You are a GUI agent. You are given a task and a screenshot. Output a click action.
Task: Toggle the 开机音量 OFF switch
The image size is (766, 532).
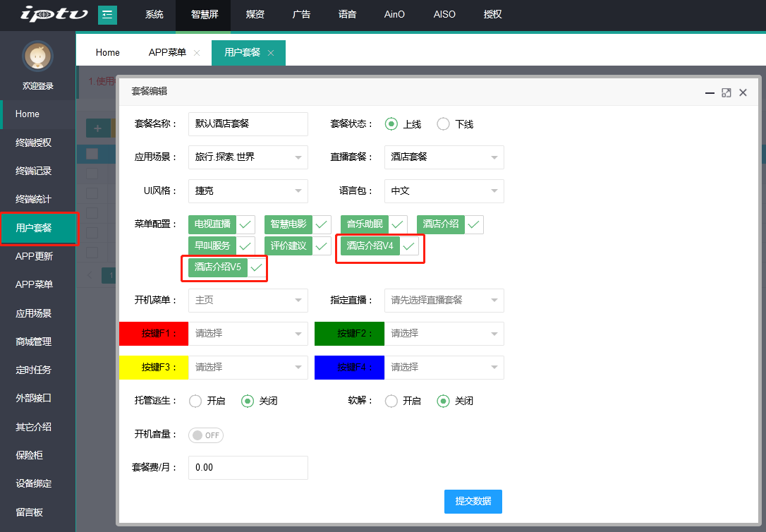click(206, 435)
